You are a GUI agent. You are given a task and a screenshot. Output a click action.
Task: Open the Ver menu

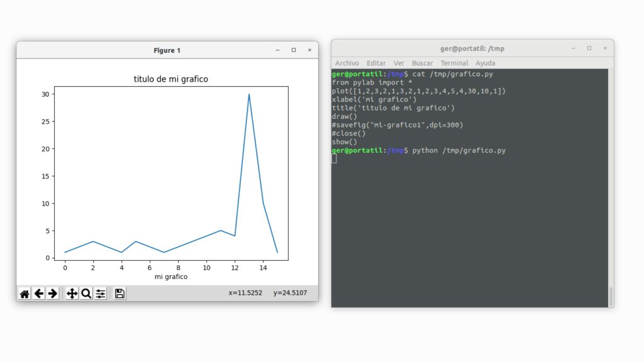[x=399, y=63]
